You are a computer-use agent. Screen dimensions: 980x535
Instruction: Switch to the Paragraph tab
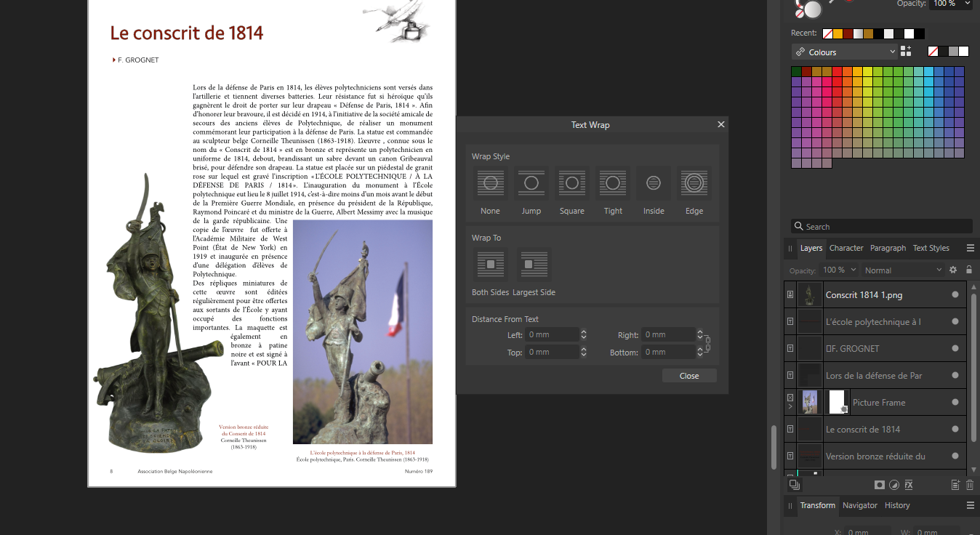[888, 248]
